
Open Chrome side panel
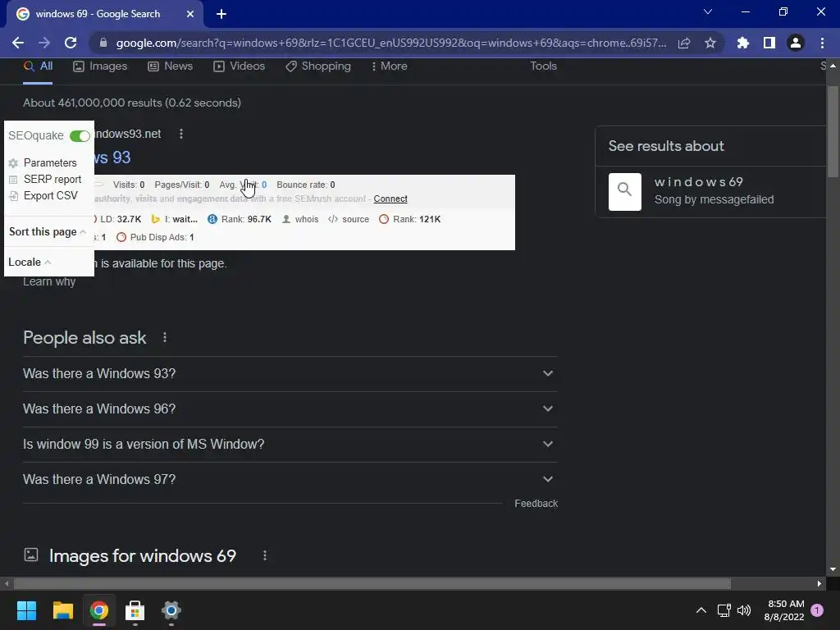click(769, 43)
